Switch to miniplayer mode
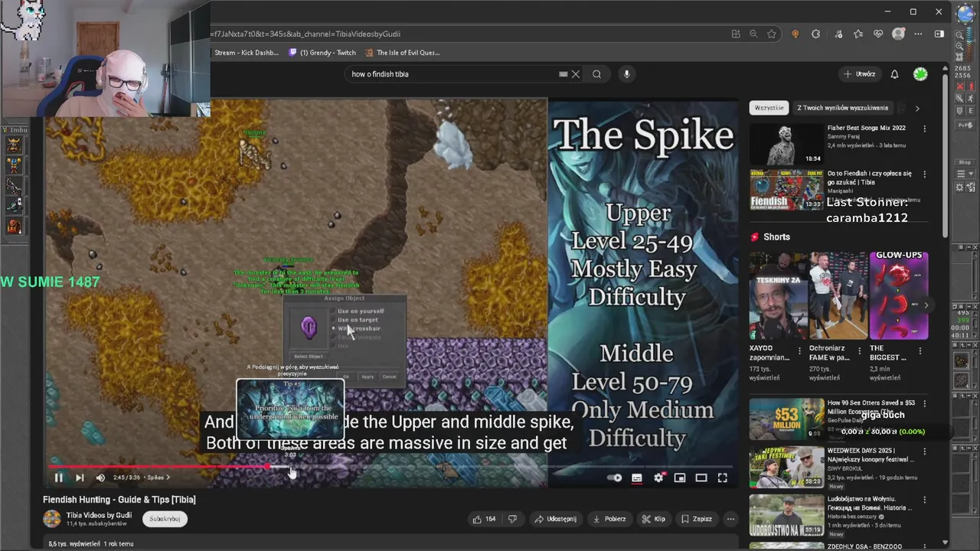 [680, 478]
